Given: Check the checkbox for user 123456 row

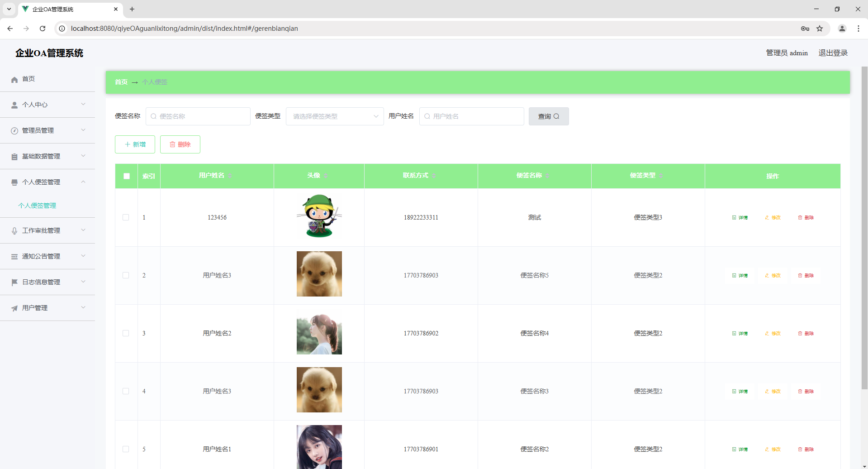Looking at the screenshot, I should pyautogui.click(x=126, y=217).
